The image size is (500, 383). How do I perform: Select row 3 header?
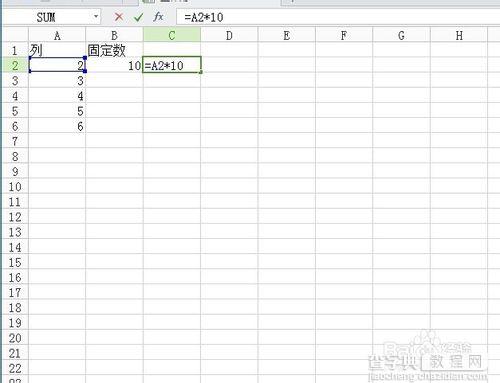click(15, 81)
